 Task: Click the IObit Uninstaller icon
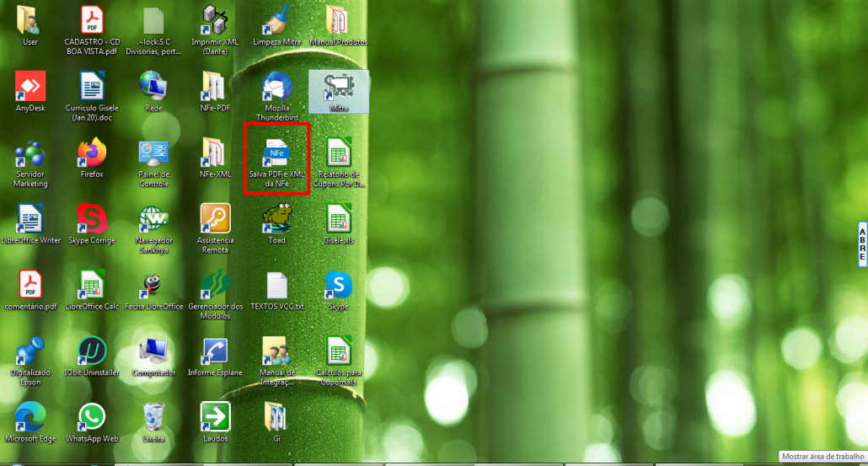click(92, 350)
